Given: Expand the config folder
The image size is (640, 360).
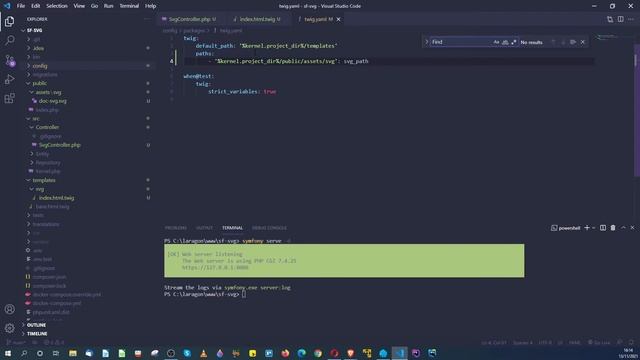Looking at the screenshot, I should (40, 66).
